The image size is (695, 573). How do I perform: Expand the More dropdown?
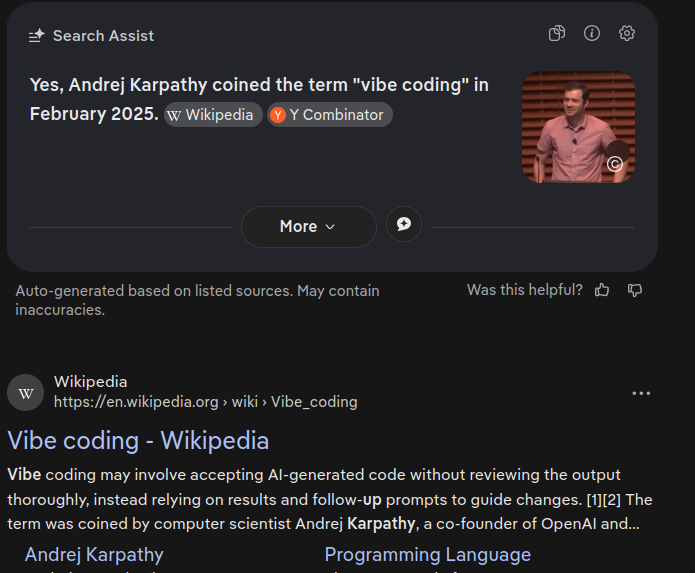pos(308,226)
